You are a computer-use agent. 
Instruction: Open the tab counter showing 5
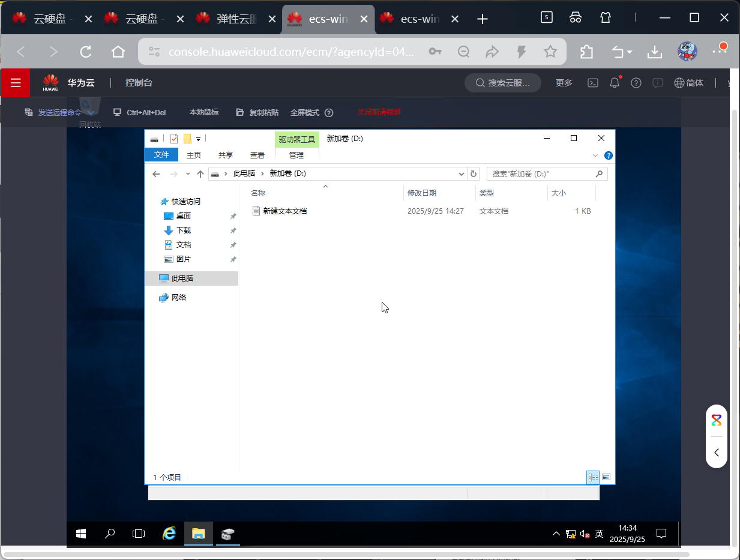[x=546, y=17]
